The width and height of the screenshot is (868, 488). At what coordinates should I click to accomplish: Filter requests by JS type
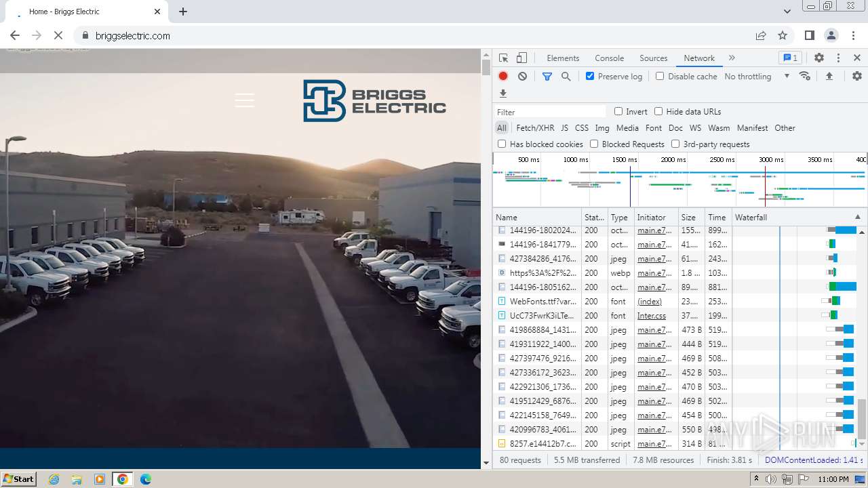point(564,128)
